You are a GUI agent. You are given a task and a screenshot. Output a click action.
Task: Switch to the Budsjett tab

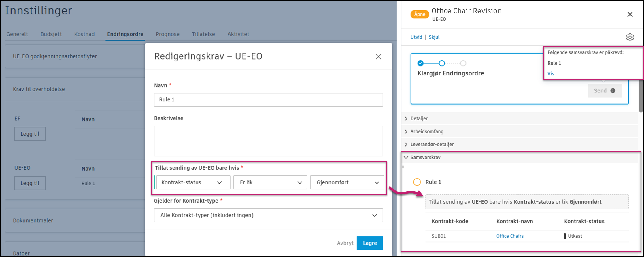[x=51, y=34]
